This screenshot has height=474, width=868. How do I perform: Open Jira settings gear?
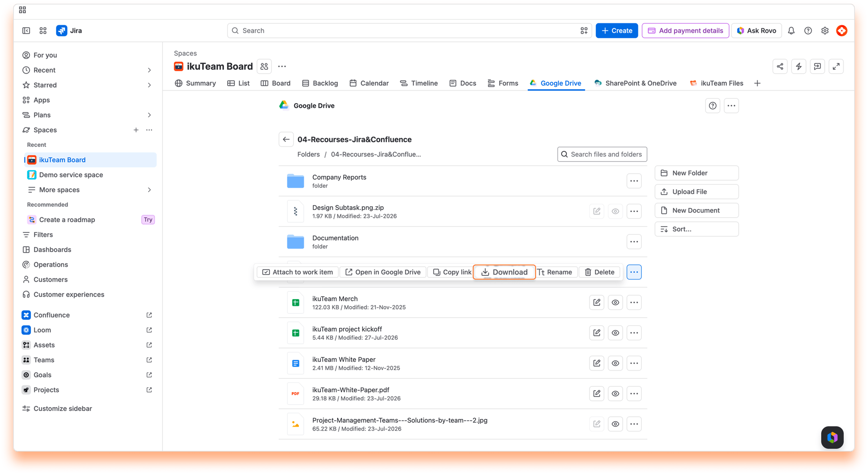coord(825,31)
